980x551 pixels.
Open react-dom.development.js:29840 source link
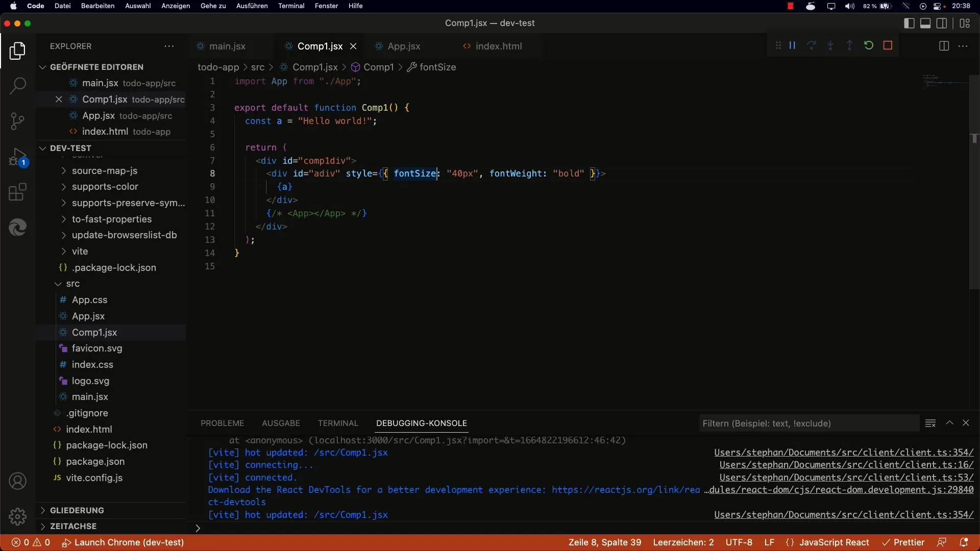[839, 490]
